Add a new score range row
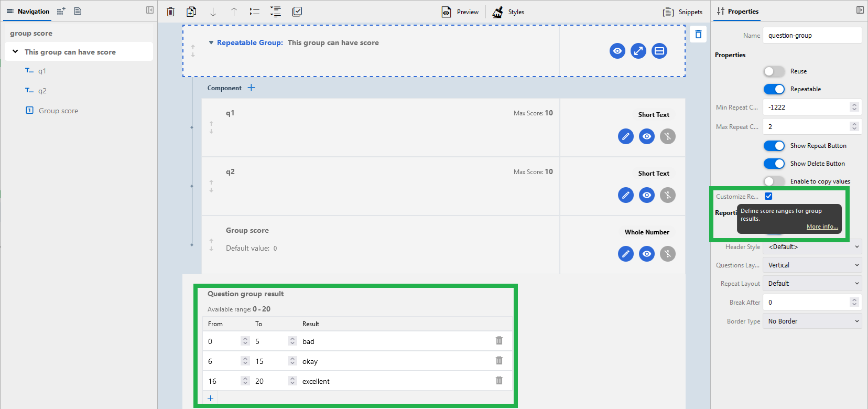Image resolution: width=868 pixels, height=409 pixels. [211, 398]
